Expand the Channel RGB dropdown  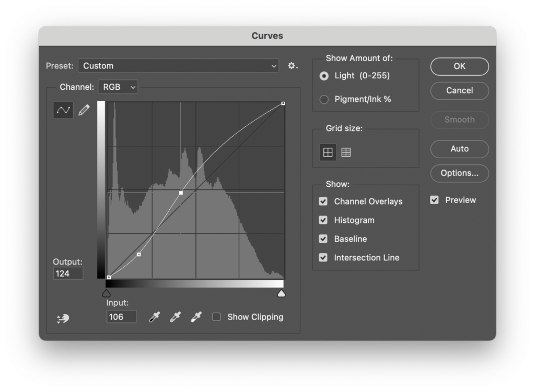tap(118, 87)
